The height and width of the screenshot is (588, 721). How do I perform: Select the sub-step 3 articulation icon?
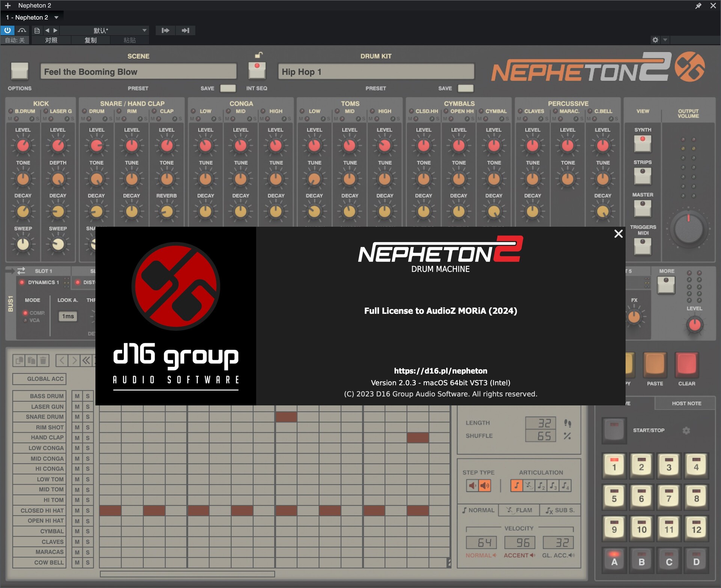pos(553,485)
